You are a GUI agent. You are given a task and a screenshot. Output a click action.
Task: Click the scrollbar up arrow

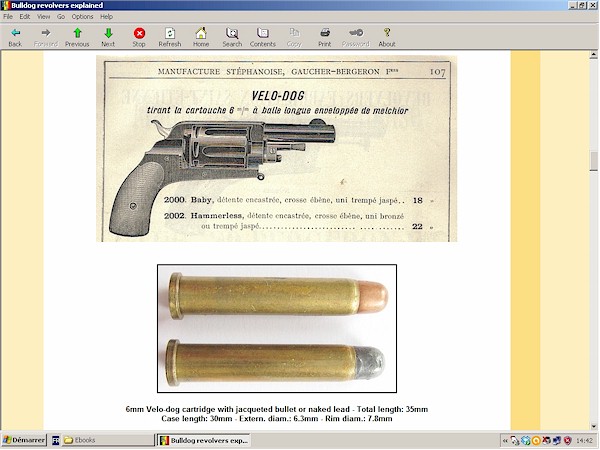click(x=593, y=55)
